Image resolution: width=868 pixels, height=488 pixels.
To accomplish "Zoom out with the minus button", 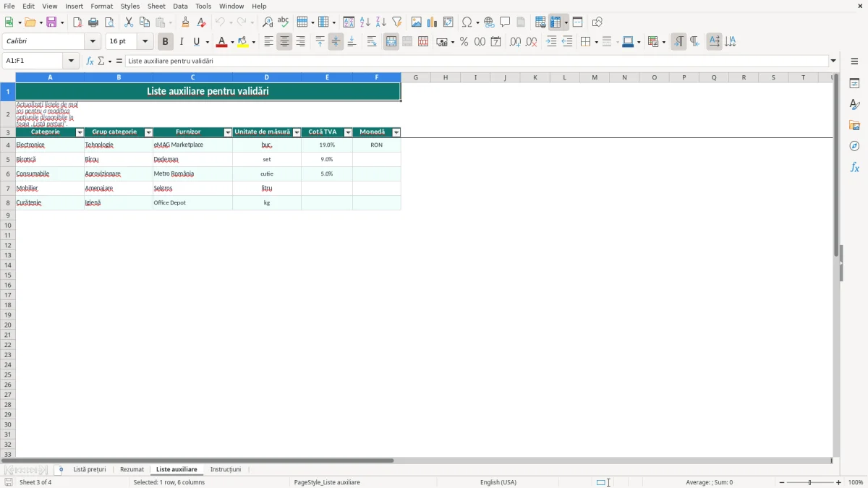I will (782, 482).
